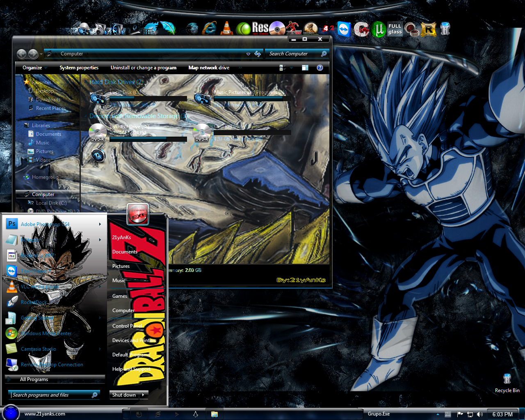Open the disc icon in the dock

click(277, 28)
